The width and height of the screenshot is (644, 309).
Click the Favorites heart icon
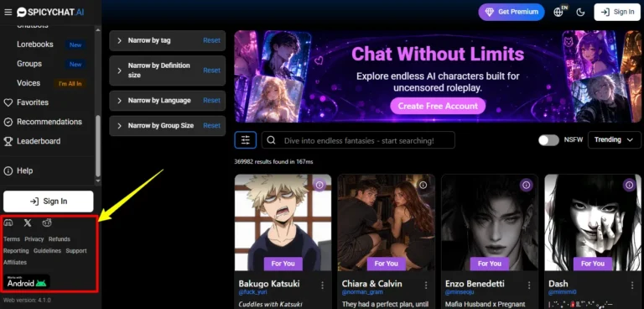pos(8,102)
